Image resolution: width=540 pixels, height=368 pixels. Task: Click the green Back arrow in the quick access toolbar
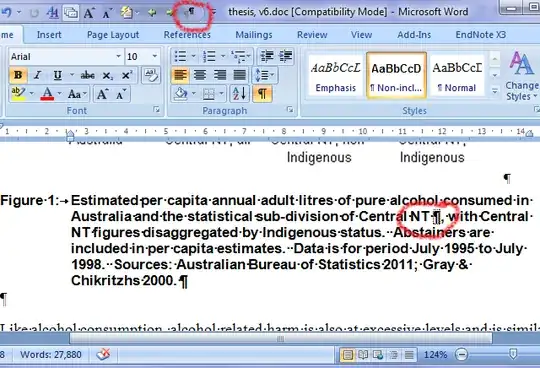pyautogui.click(x=152, y=13)
